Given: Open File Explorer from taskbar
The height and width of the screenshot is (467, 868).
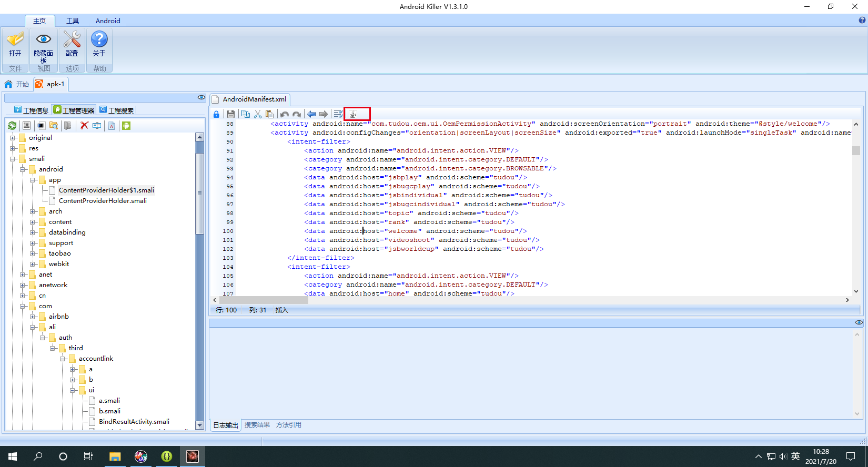Looking at the screenshot, I should tap(115, 456).
